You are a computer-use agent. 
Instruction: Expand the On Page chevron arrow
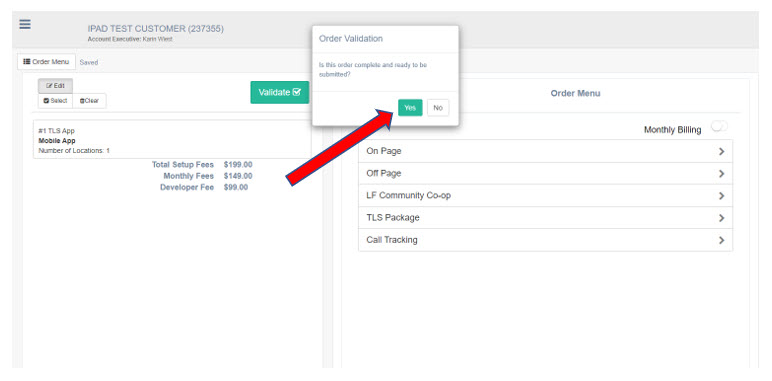[x=722, y=152]
